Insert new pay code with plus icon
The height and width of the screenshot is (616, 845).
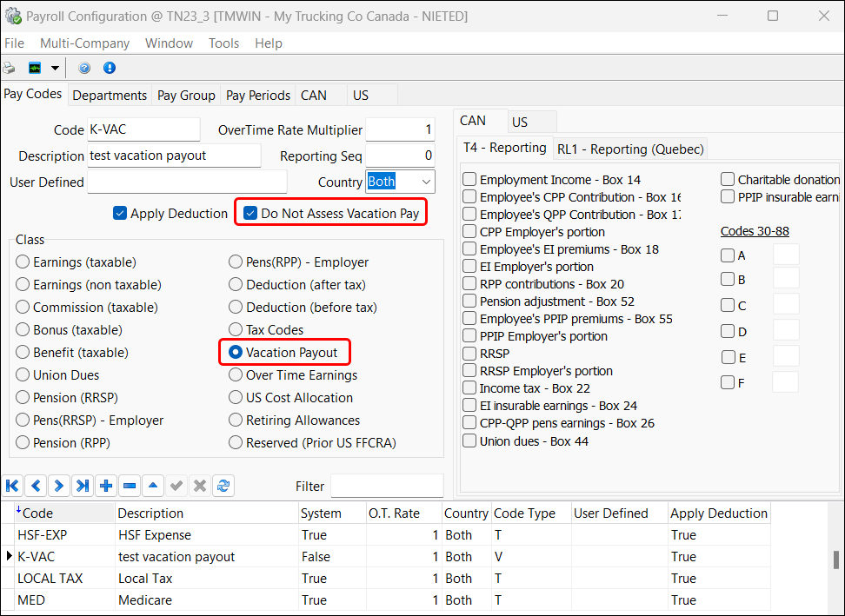click(105, 486)
